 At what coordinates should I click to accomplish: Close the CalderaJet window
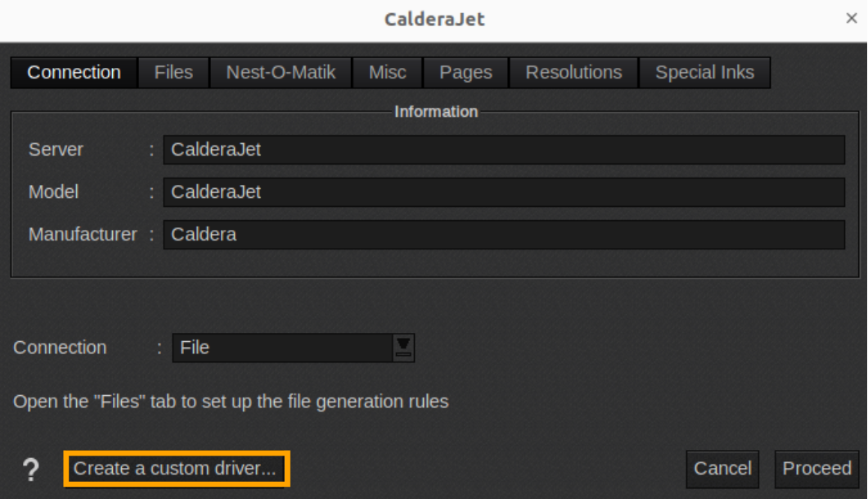pyautogui.click(x=852, y=18)
